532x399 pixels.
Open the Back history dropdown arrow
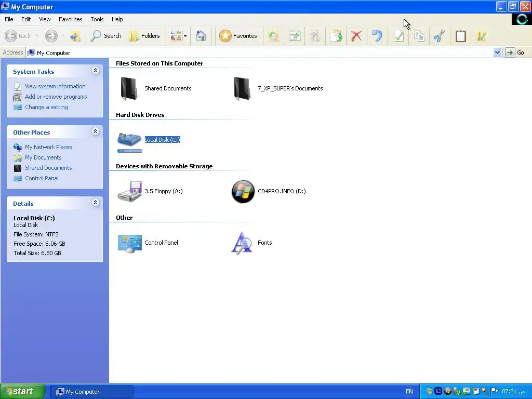[37, 36]
